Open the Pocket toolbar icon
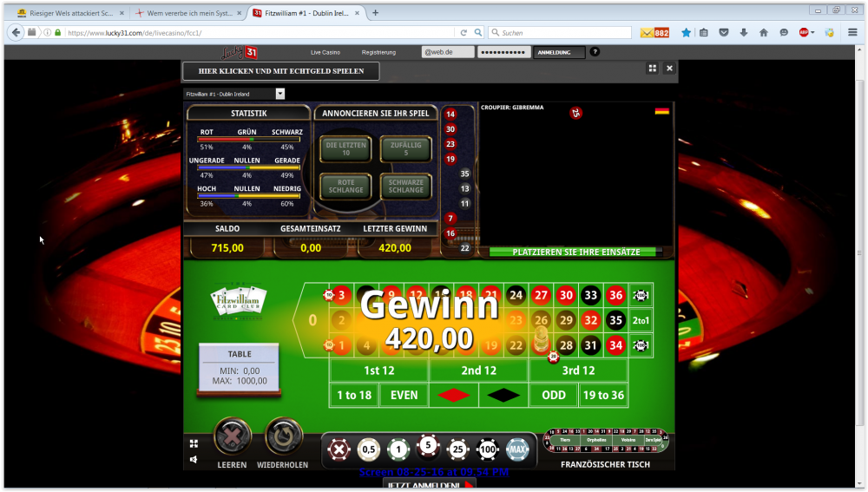Image resolution: width=868 pixels, height=492 pixels. tap(724, 33)
